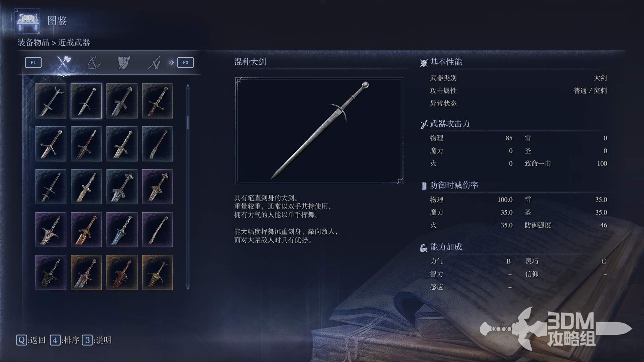Open the shields category tab

click(x=124, y=63)
